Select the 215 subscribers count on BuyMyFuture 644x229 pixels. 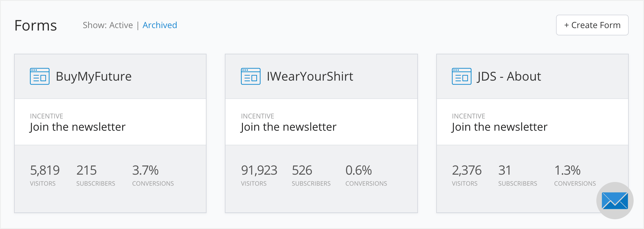(x=86, y=170)
